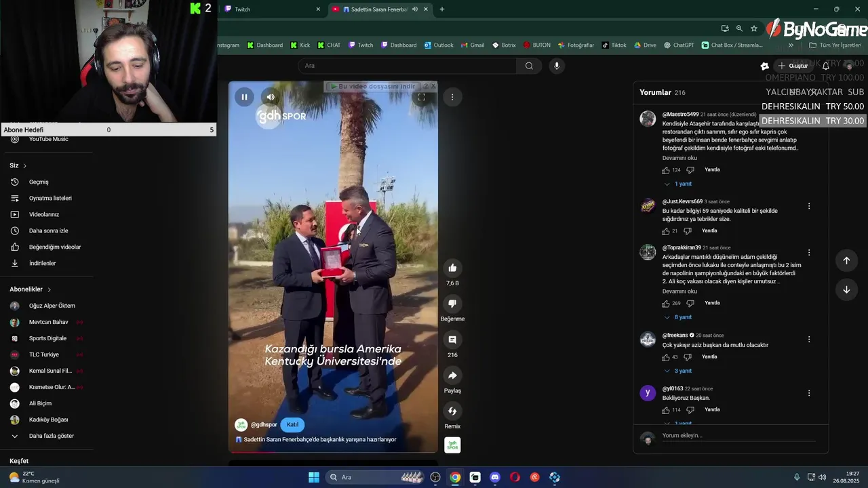Open Sports Digitale subscription channel
The image size is (868, 488).
click(46, 338)
